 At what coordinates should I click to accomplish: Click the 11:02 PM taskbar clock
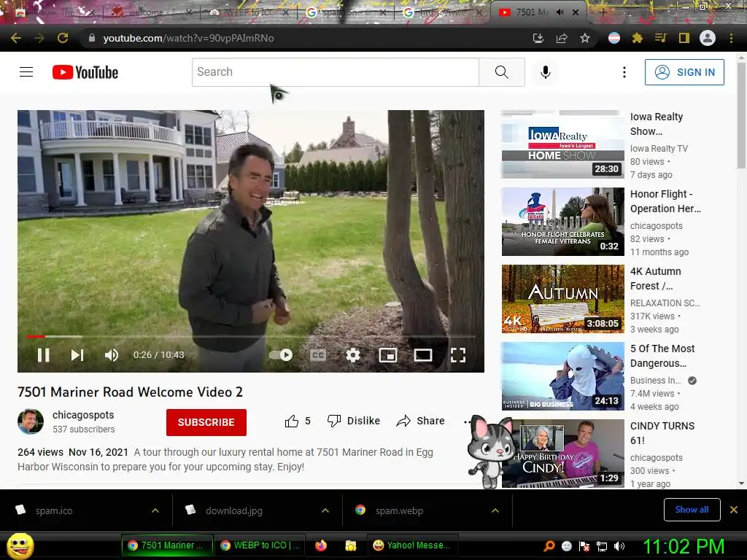tap(684, 546)
